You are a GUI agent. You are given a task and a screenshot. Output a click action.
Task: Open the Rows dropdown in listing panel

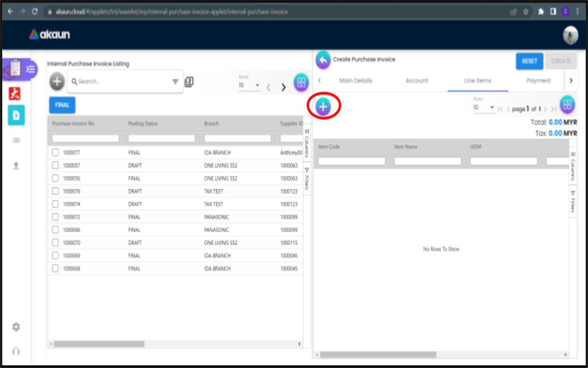click(249, 85)
